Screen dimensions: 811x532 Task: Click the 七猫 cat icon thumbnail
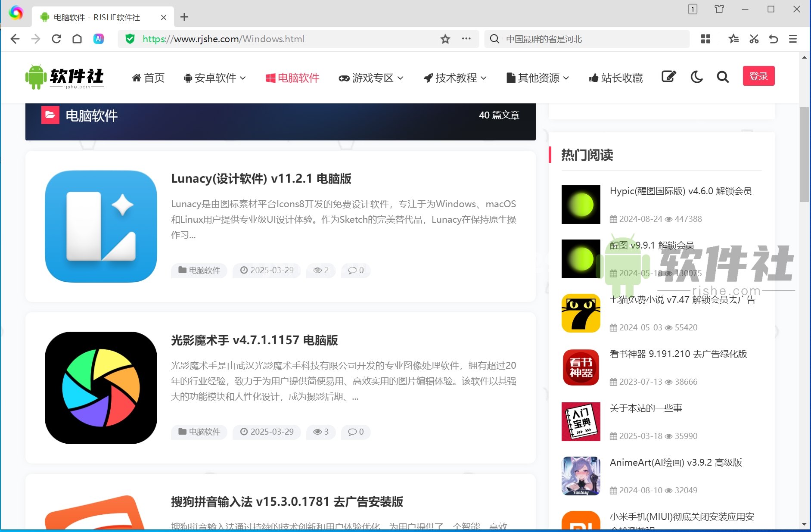pyautogui.click(x=581, y=313)
